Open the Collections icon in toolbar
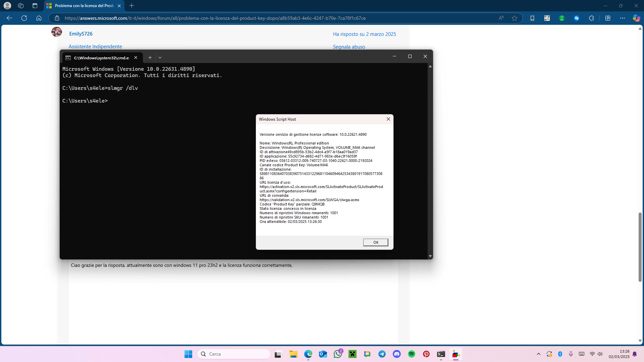The width and height of the screenshot is (644, 362). pyautogui.click(x=608, y=18)
